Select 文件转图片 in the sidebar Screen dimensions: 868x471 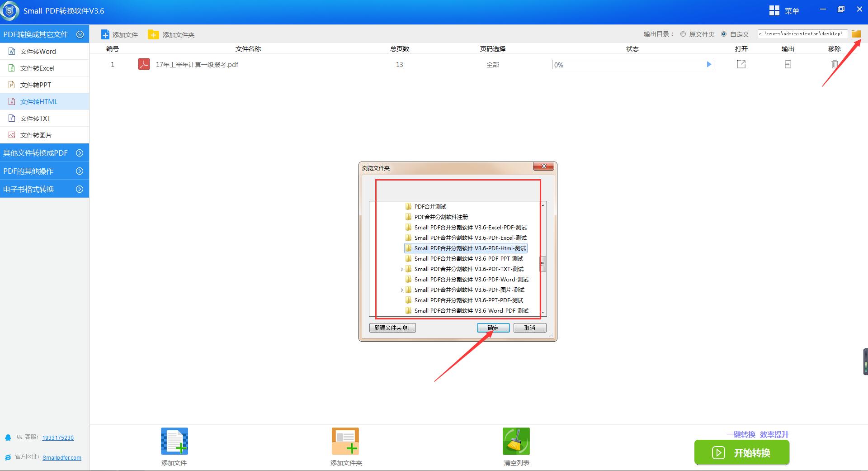44,135
